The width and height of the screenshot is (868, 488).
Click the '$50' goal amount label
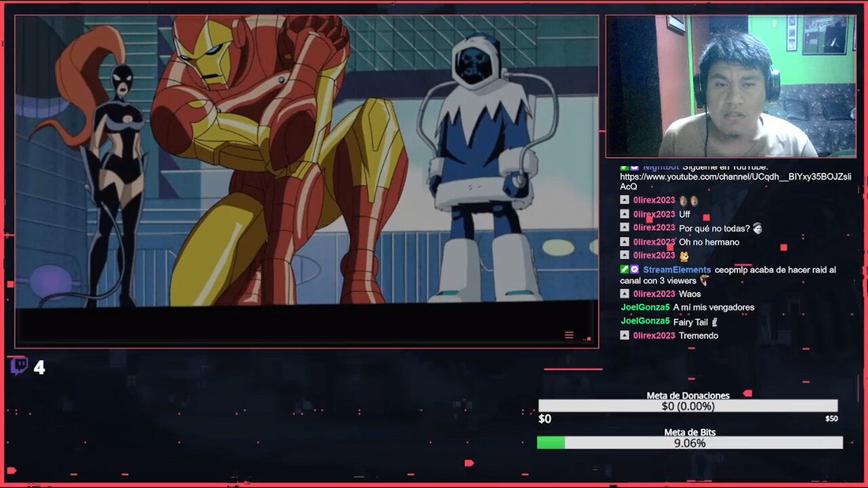831,419
